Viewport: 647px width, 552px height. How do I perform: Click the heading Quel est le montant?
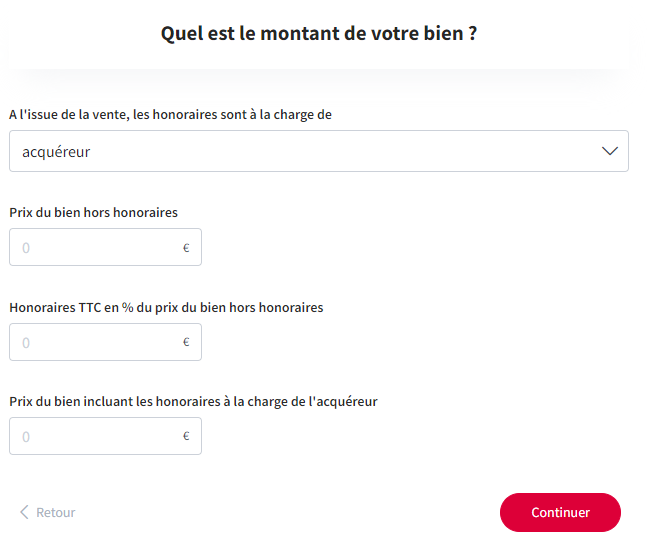pyautogui.click(x=319, y=33)
